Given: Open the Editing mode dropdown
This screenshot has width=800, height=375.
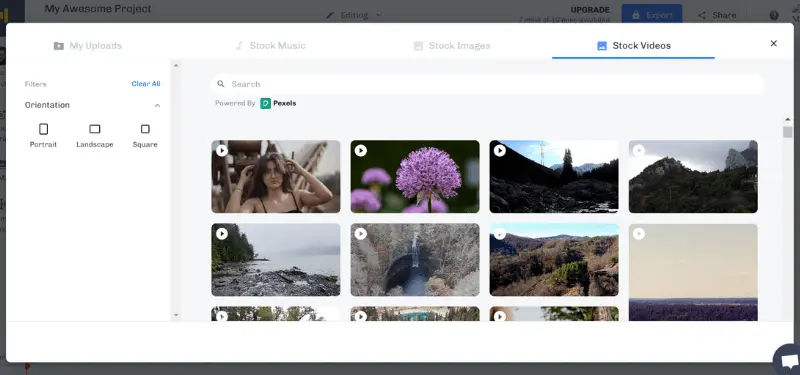Looking at the screenshot, I should tap(355, 15).
